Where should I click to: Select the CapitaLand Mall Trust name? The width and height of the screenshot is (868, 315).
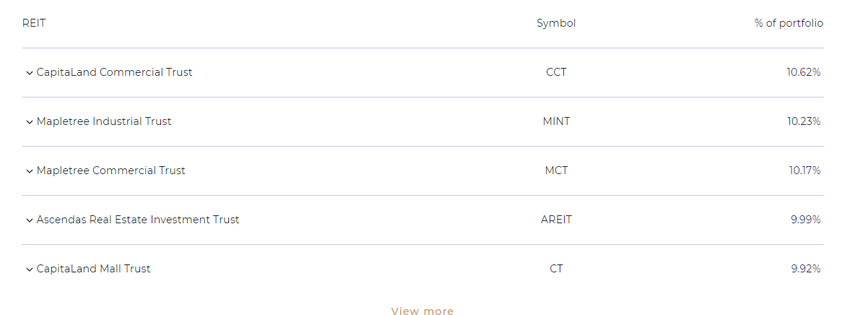[x=93, y=269]
